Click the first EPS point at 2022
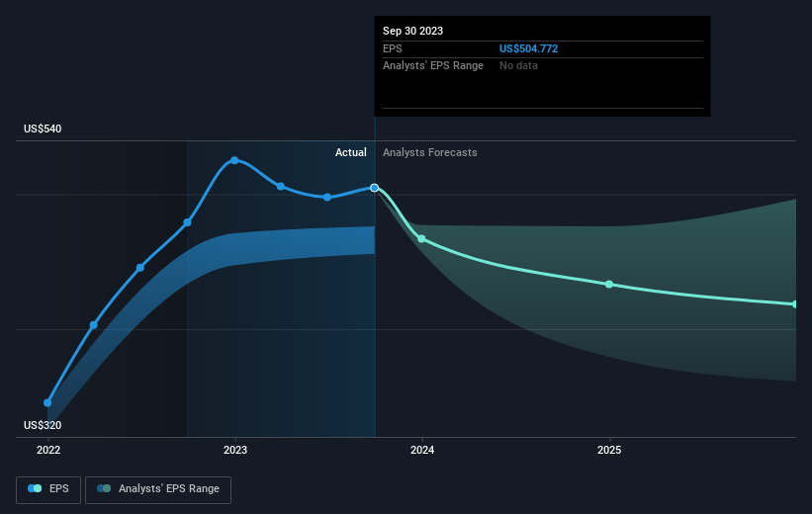Image resolution: width=812 pixels, height=514 pixels. 47,402
